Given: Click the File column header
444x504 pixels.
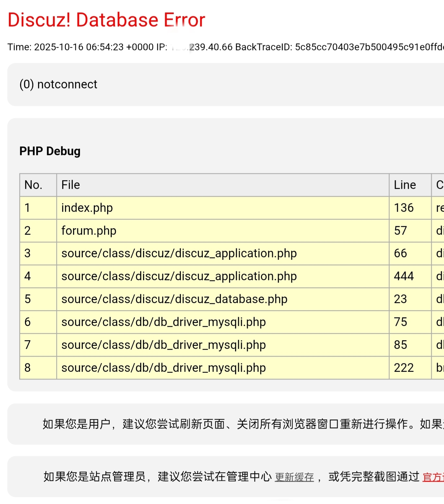Looking at the screenshot, I should (x=71, y=185).
